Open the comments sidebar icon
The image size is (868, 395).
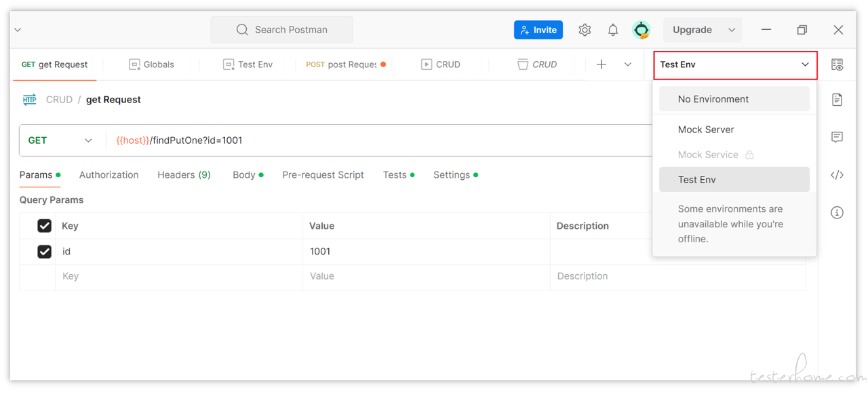[837, 137]
